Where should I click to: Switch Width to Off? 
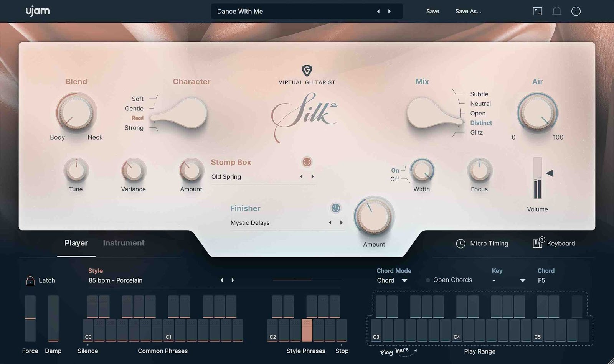395,179
